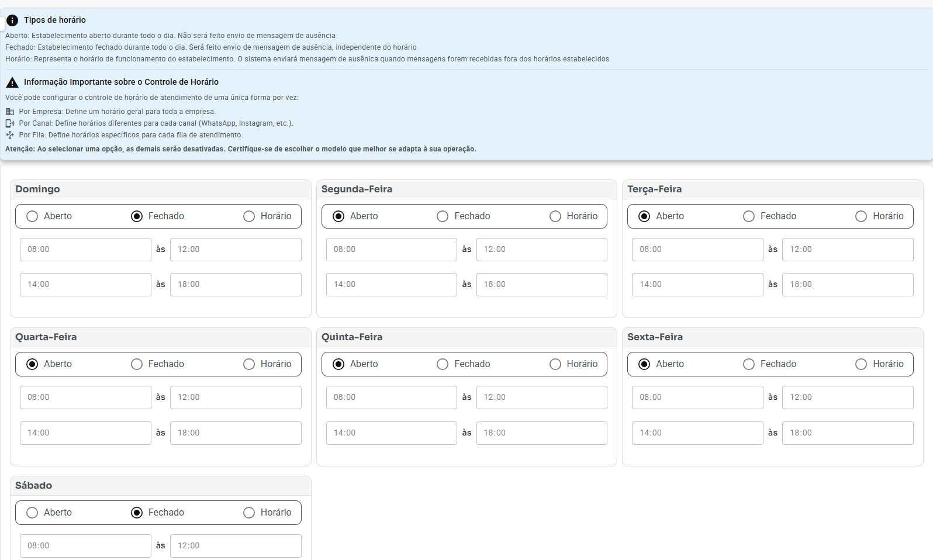Click the info icon beside Tipos de horário
Screen dimensions: 933x560
pyautogui.click(x=12, y=20)
